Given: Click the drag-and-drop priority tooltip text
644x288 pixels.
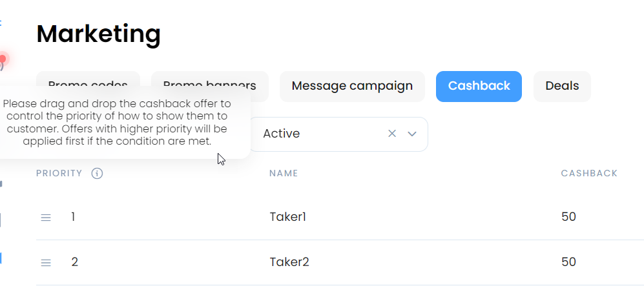Looking at the screenshot, I should tap(117, 123).
